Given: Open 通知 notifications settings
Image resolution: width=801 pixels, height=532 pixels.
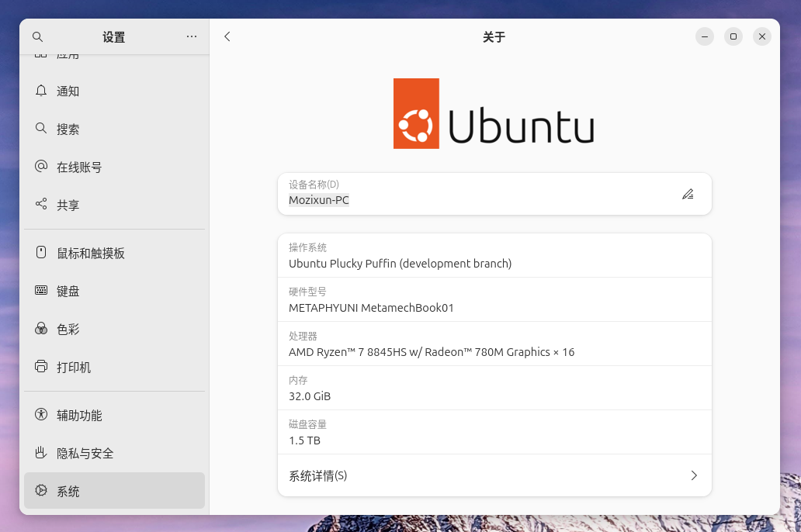Looking at the screenshot, I should (x=114, y=92).
